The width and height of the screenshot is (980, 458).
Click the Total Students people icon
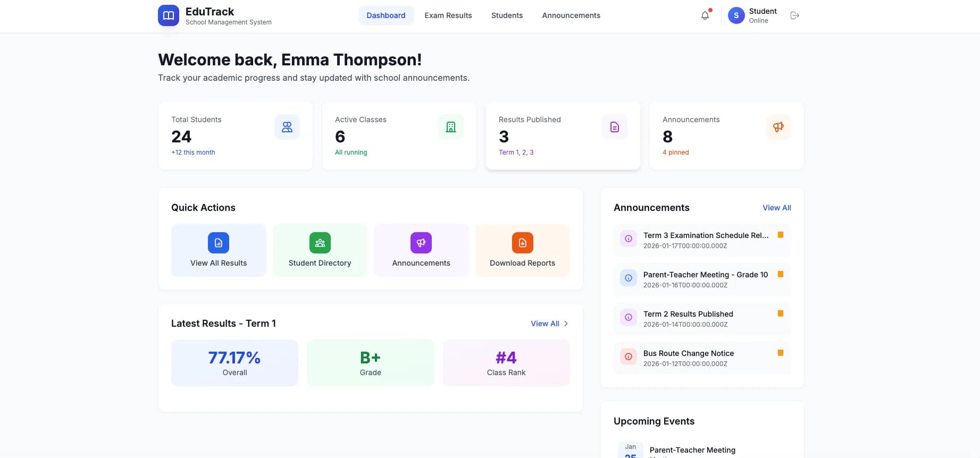(287, 127)
